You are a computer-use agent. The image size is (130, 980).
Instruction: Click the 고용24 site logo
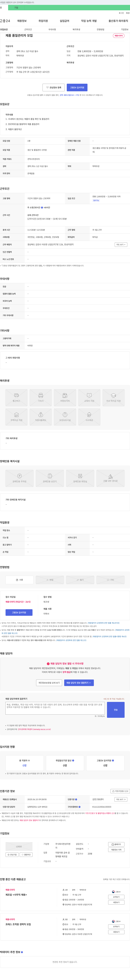(5, 21)
